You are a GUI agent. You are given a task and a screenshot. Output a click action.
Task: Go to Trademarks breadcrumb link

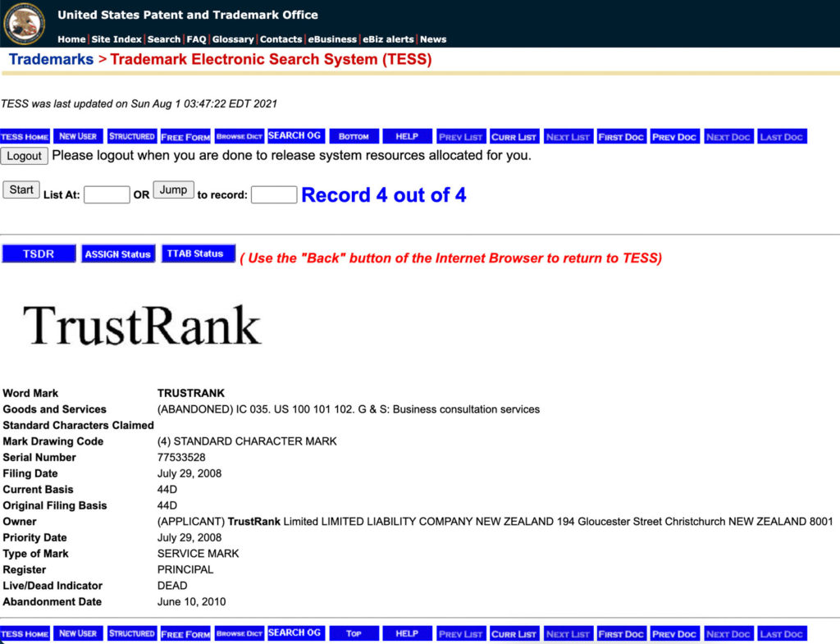pos(51,59)
